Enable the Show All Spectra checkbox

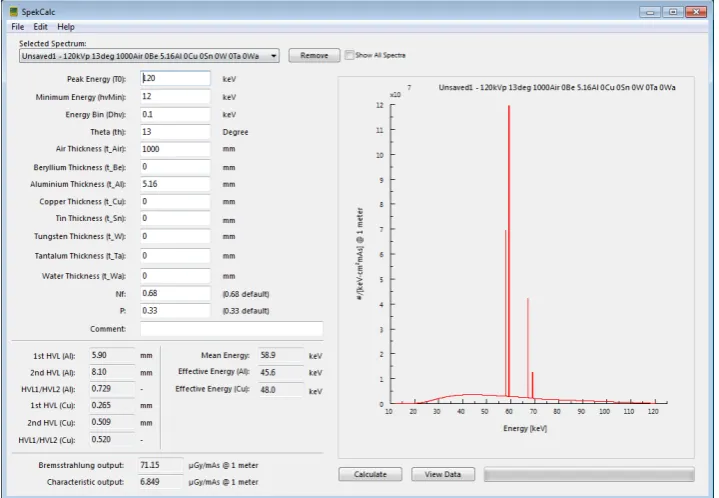[x=349, y=55]
